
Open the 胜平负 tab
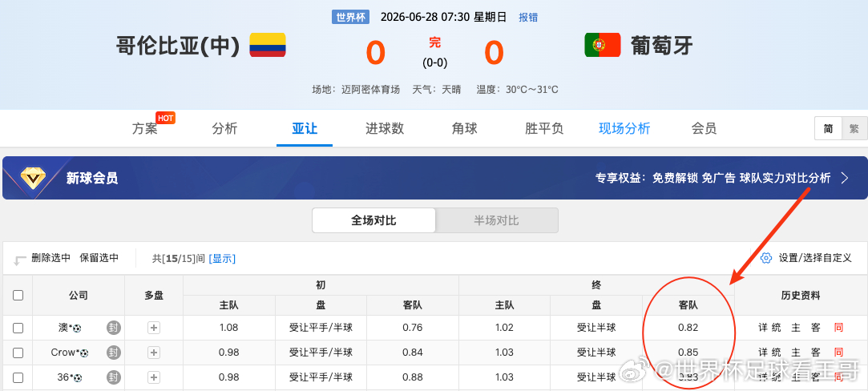544,129
